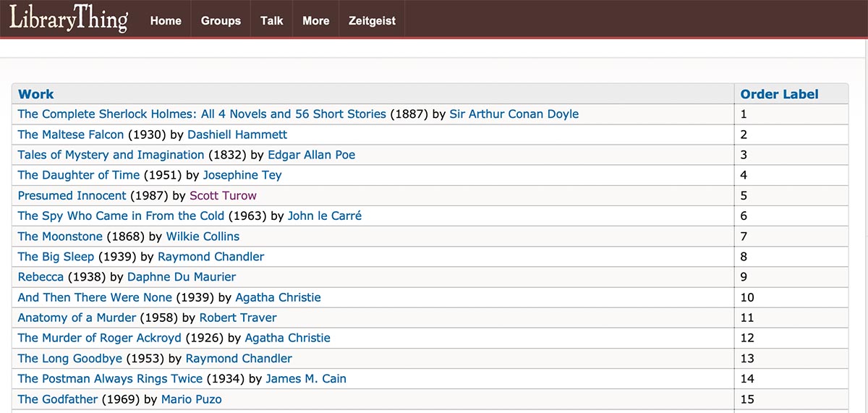Click the LibraryThing logo

point(69,19)
